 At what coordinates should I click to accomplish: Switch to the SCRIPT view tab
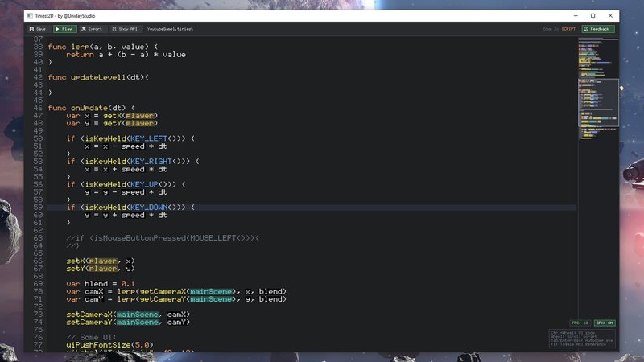tap(568, 29)
